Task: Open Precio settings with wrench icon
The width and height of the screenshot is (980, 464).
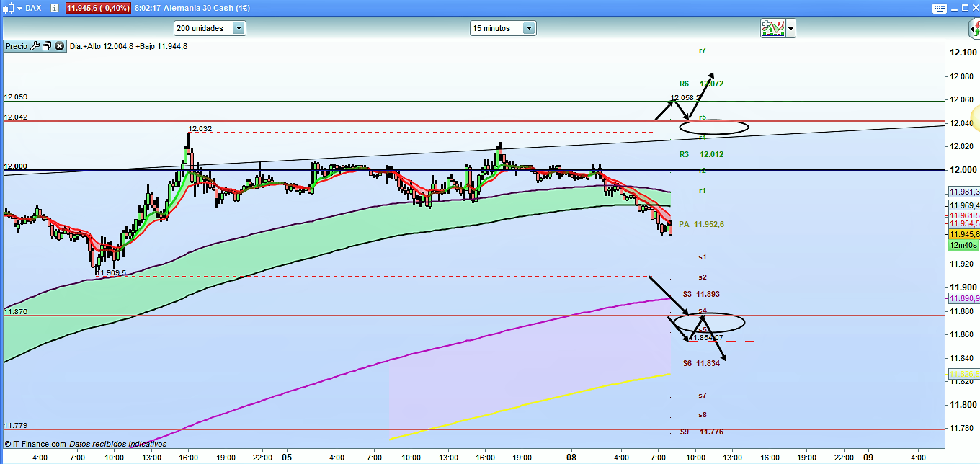Action: click(35, 46)
